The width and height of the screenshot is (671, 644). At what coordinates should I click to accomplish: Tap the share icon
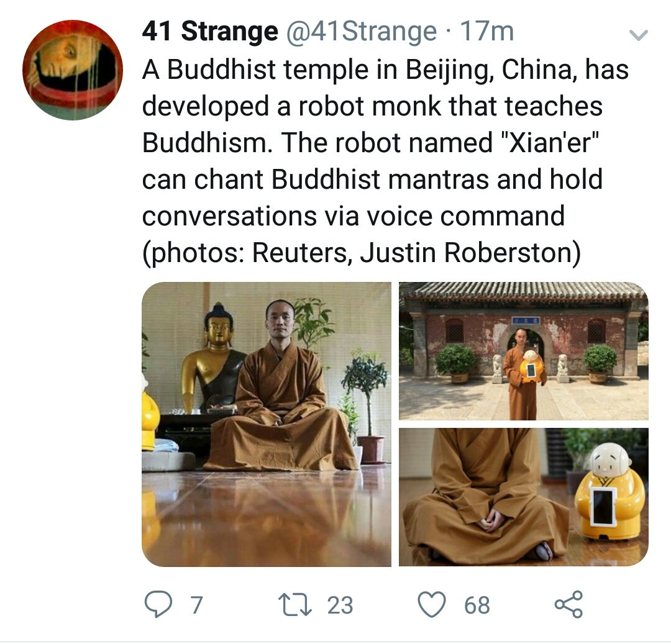(568, 605)
